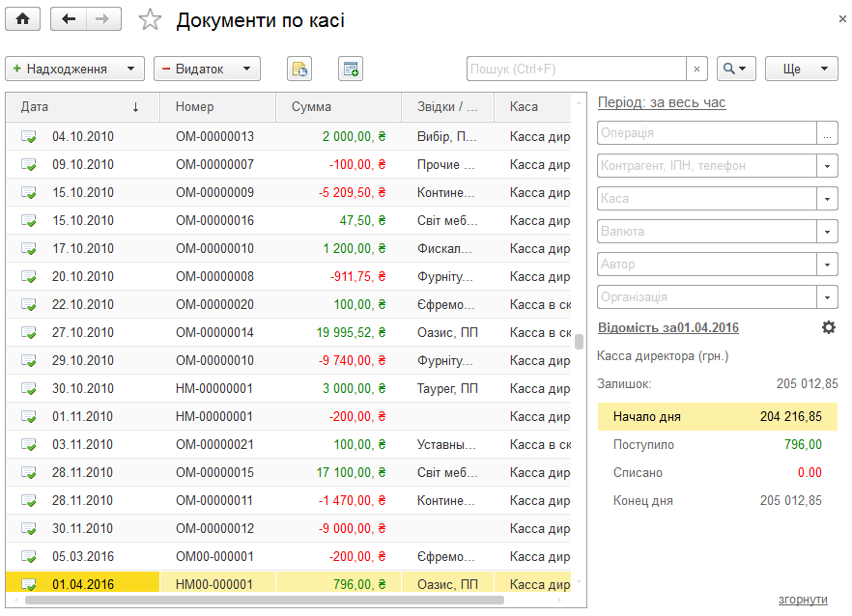This screenshot has height=616, width=852.
Task: Add page to favorites with star
Action: (x=150, y=20)
